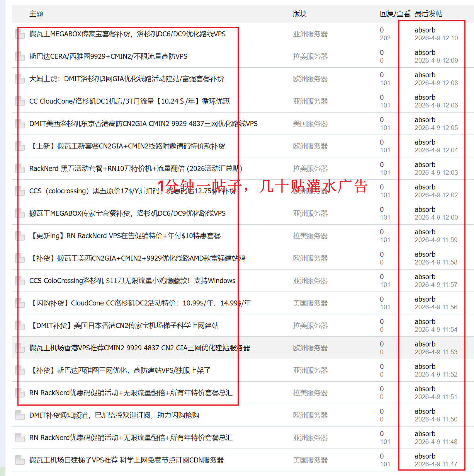Image resolution: width=474 pixels, height=476 pixels.
Task: Open 【补货】斯巴达西雅图三网优化 thread
Action: click(120, 370)
